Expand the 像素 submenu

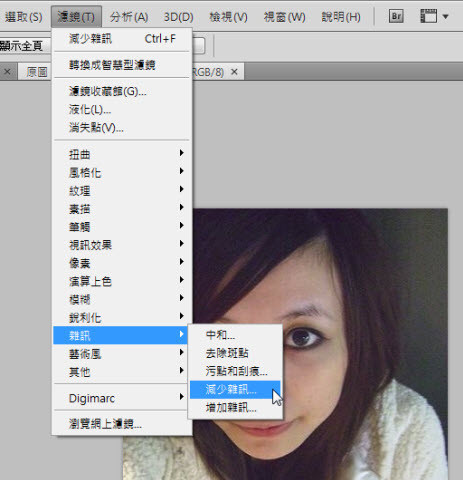[x=122, y=263]
